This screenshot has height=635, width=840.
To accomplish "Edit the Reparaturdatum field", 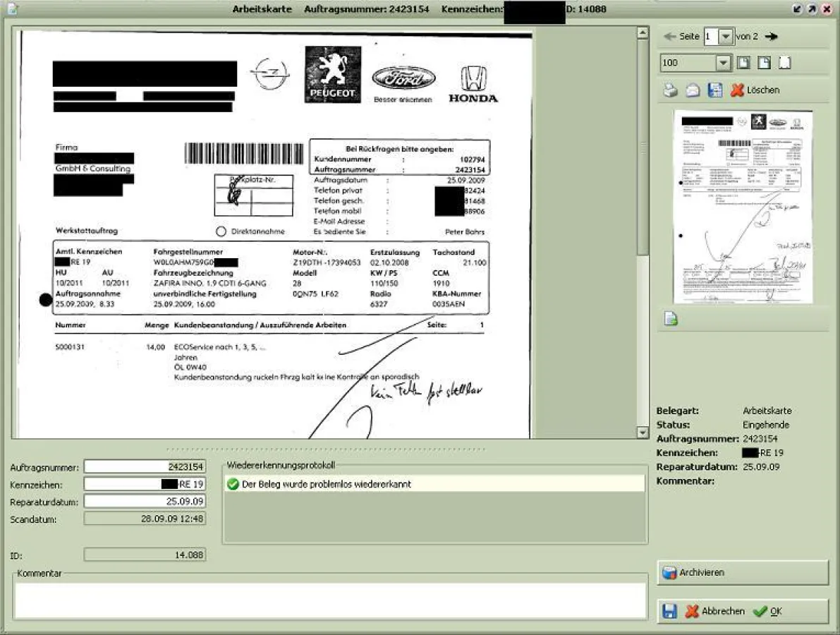I will click(144, 502).
